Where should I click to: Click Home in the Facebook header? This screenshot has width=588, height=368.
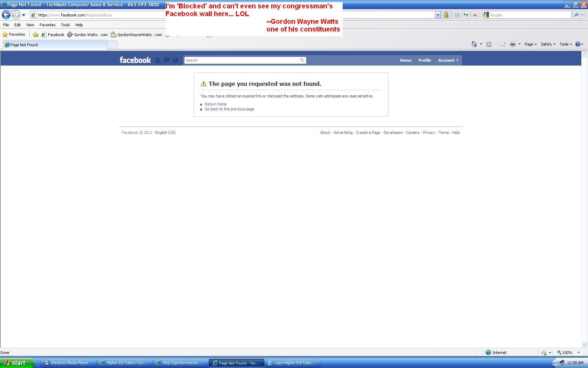pyautogui.click(x=406, y=60)
